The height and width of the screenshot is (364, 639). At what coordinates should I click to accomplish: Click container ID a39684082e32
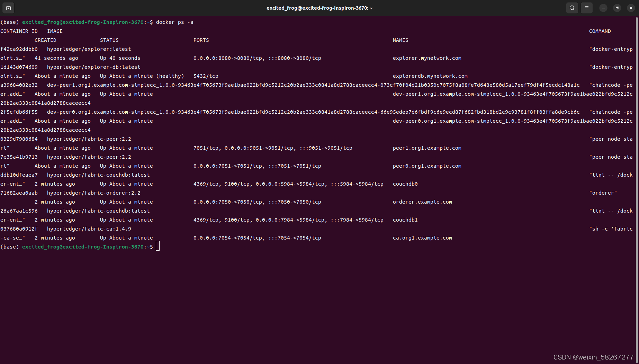pyautogui.click(x=19, y=85)
